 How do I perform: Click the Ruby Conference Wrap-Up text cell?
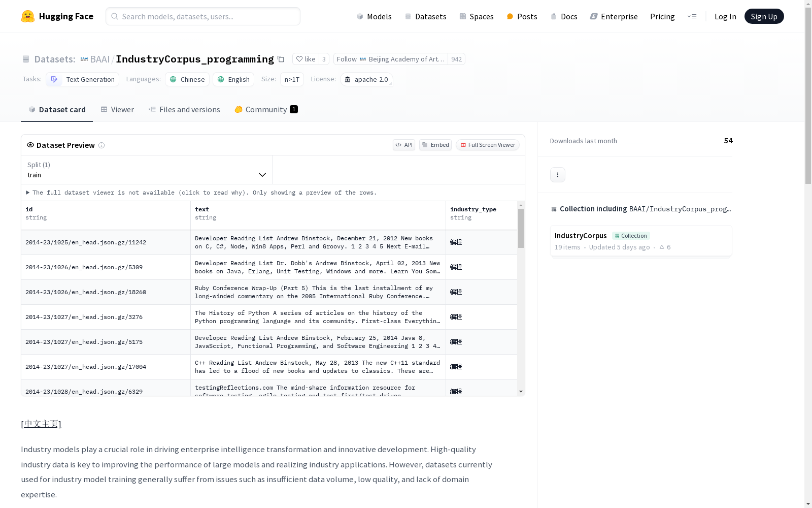point(318,292)
